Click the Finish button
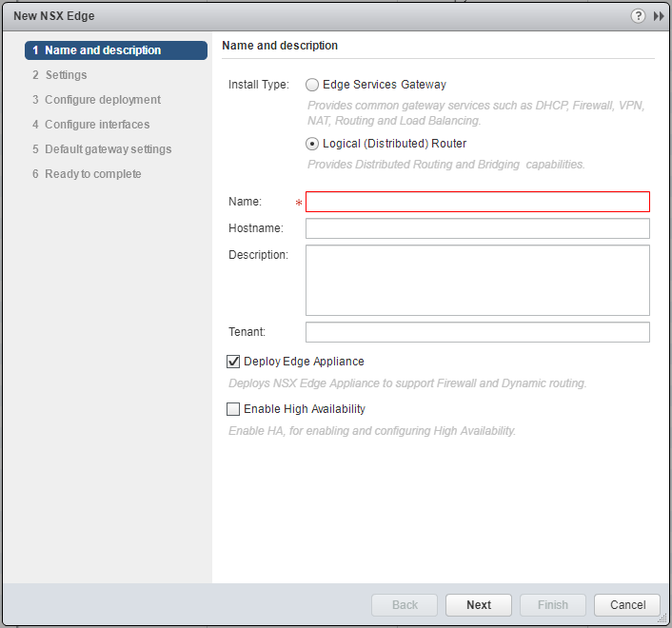 [x=553, y=605]
